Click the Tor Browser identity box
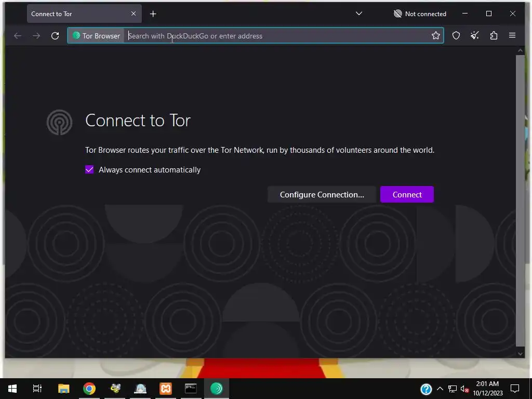This screenshot has width=532, height=399. pos(96,36)
